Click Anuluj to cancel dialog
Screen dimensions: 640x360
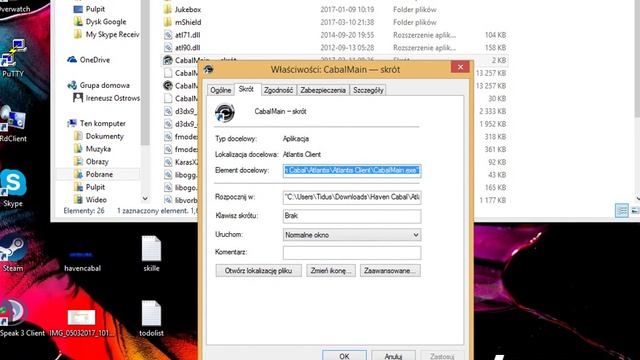[393, 356]
